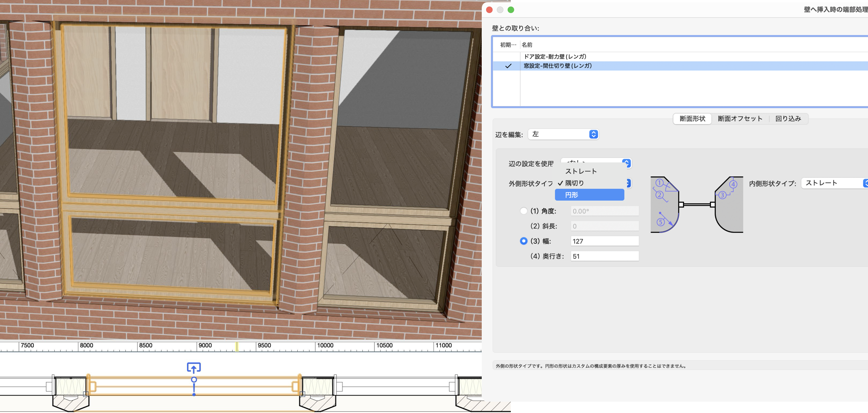Select the (1) 角度 radio button
The width and height of the screenshot is (868, 413).
524,211
